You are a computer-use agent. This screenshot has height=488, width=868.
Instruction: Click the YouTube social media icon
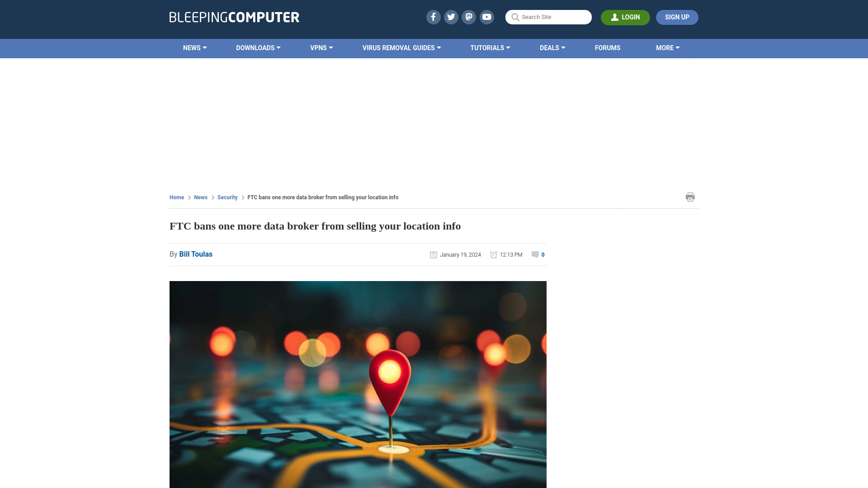click(x=487, y=17)
